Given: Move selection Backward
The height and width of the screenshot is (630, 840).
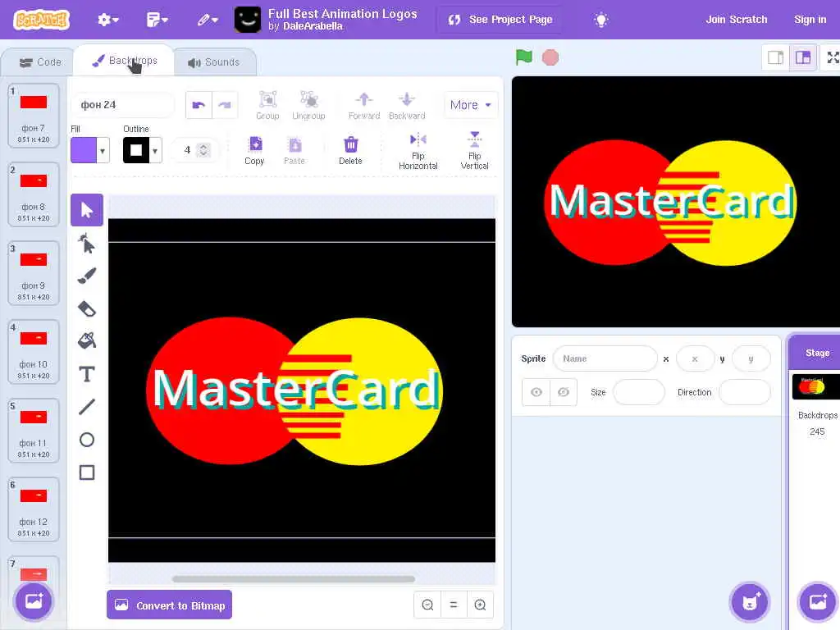Looking at the screenshot, I should click(x=407, y=106).
